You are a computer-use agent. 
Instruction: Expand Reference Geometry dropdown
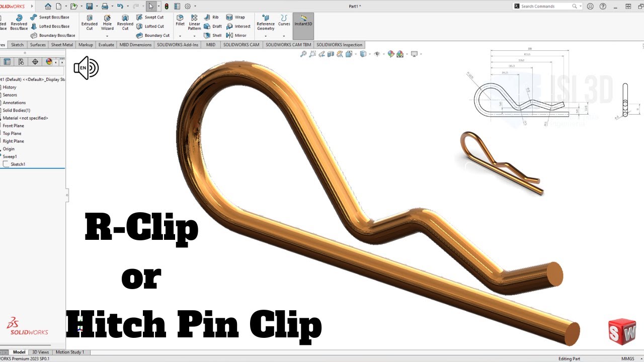click(266, 36)
